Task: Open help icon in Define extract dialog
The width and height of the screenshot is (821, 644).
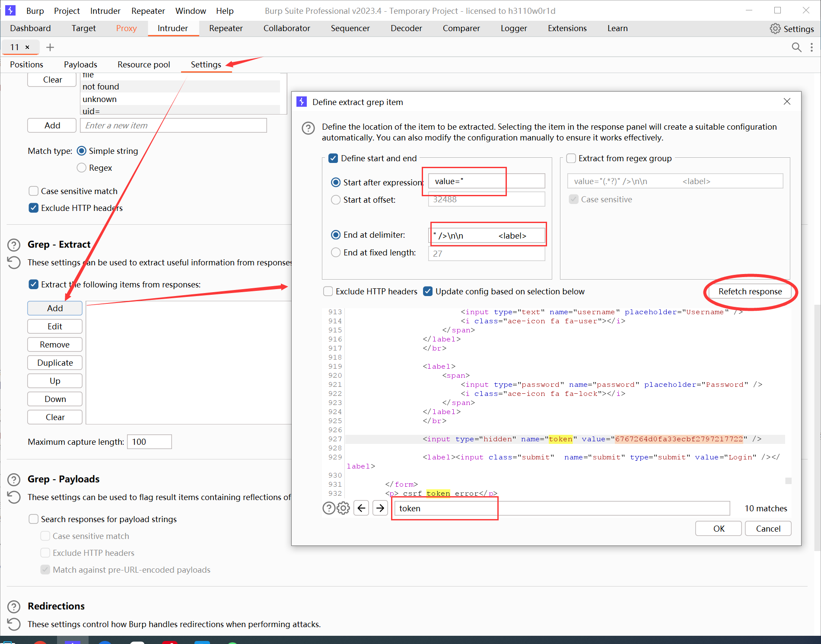Action: click(x=308, y=128)
